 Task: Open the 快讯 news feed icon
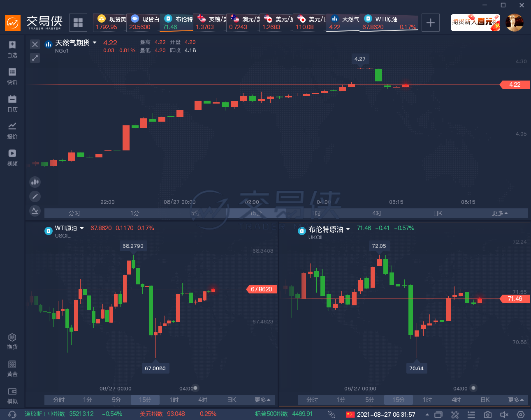coord(12,76)
